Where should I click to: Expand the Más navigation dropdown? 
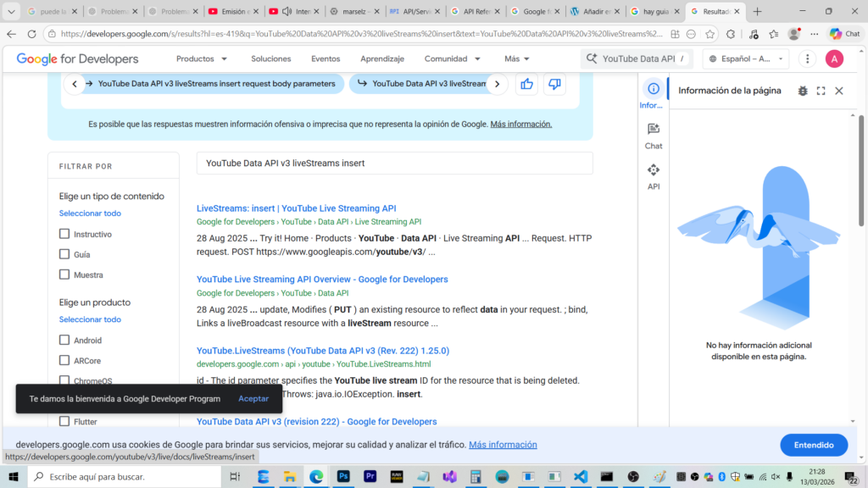[x=517, y=59]
